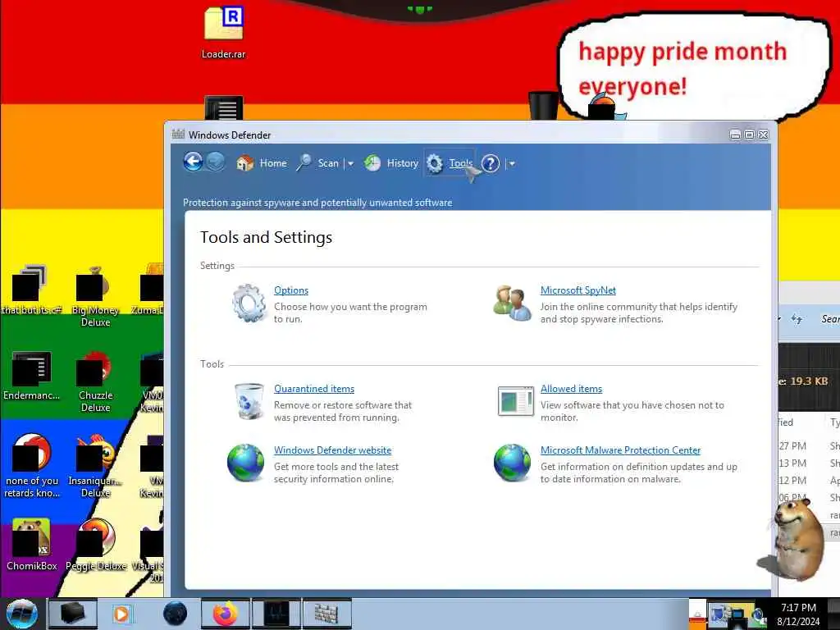Screen dimensions: 840x630
Task: Select the Tools toolbar label
Action: [461, 163]
